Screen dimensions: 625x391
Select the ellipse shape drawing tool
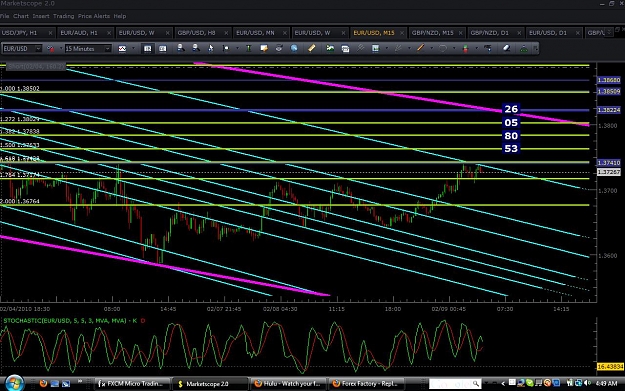click(x=442, y=48)
